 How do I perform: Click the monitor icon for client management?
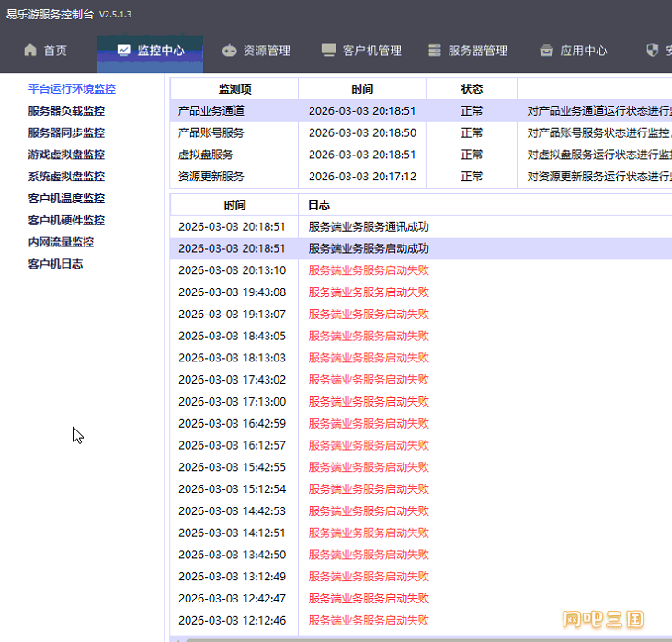329,51
